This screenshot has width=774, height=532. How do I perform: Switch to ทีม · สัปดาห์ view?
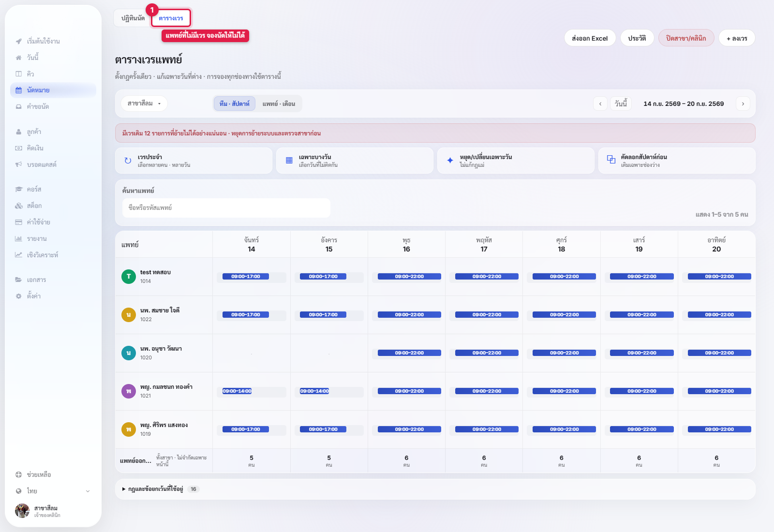pos(235,103)
